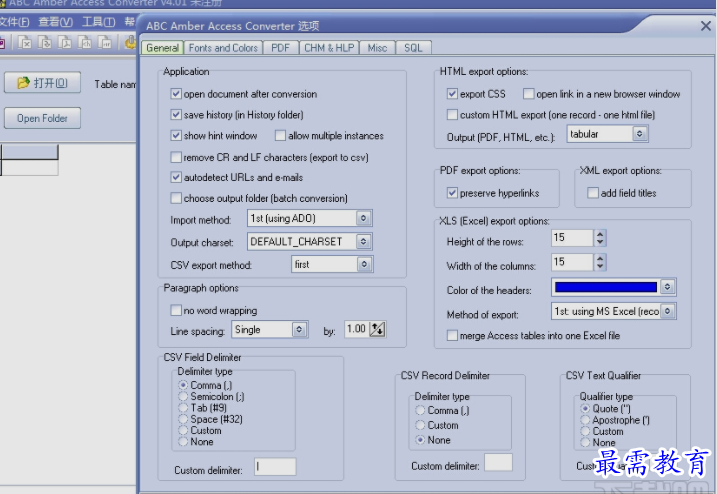This screenshot has height=494, width=717.
Task: Click Height of the rows spinner arrows
Action: [x=600, y=237]
